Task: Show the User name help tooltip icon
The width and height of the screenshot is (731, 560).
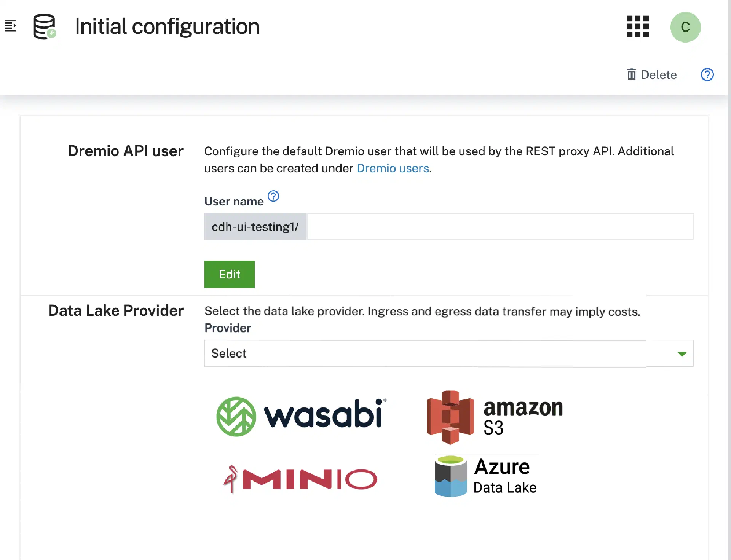Action: 273,196
